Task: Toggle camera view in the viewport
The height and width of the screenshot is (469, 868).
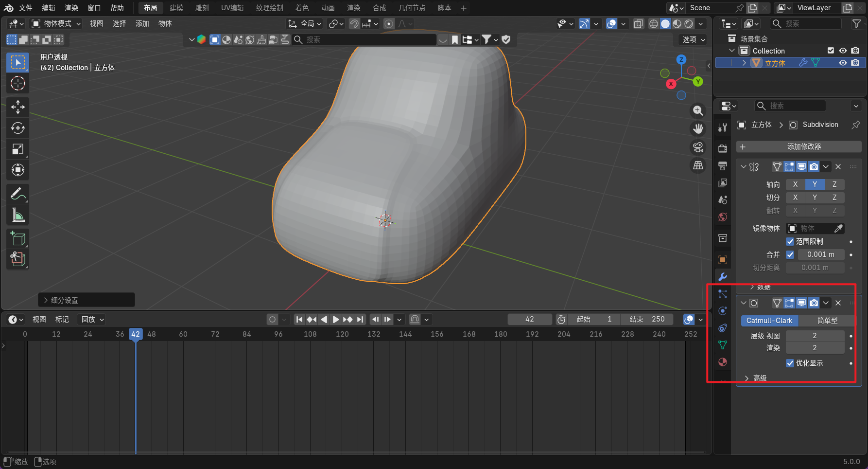Action: click(x=698, y=147)
